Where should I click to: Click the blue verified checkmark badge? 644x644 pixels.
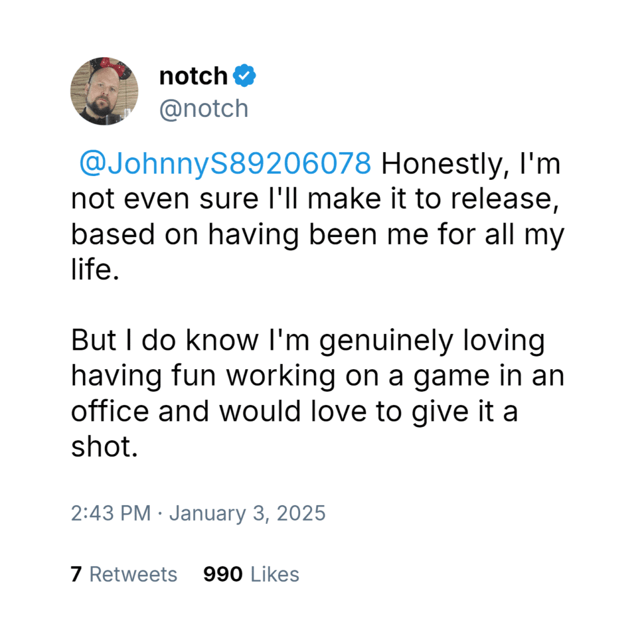point(244,76)
